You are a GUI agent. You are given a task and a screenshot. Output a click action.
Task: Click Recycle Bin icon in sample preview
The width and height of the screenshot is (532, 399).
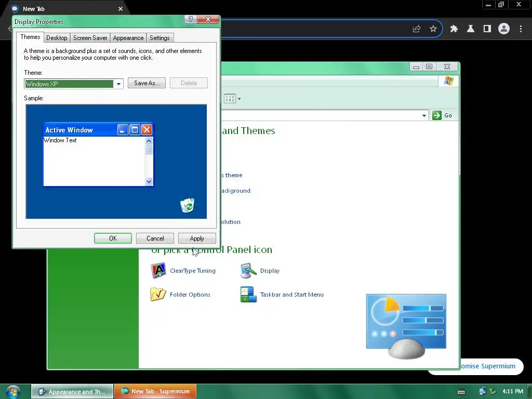(x=187, y=206)
